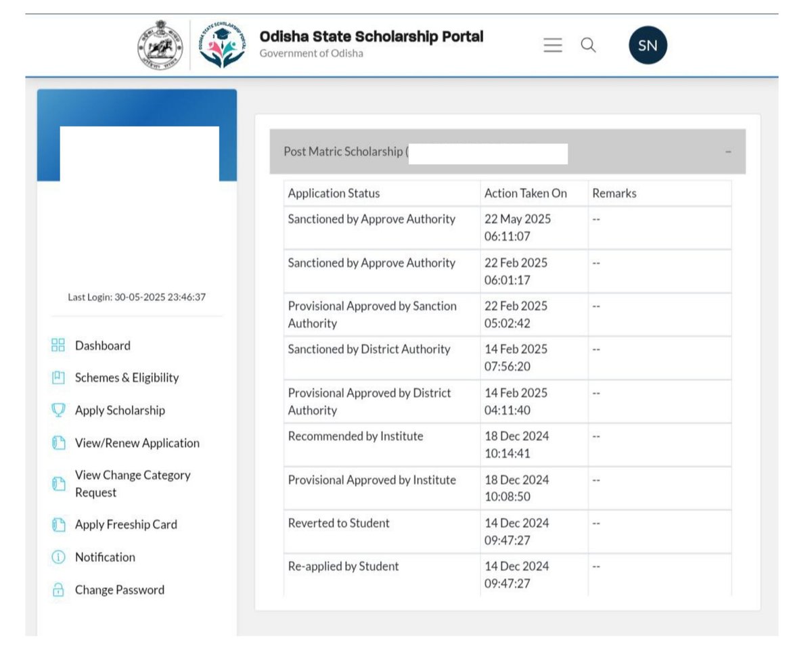Viewport: 812px width, 652px height.
Task: Open Apply Scholarship menu item
Action: [x=120, y=411]
